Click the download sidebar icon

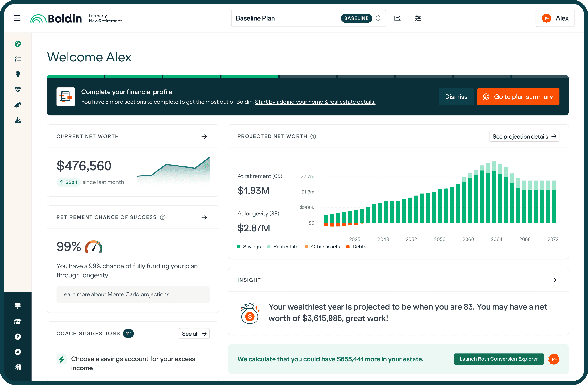(x=18, y=120)
